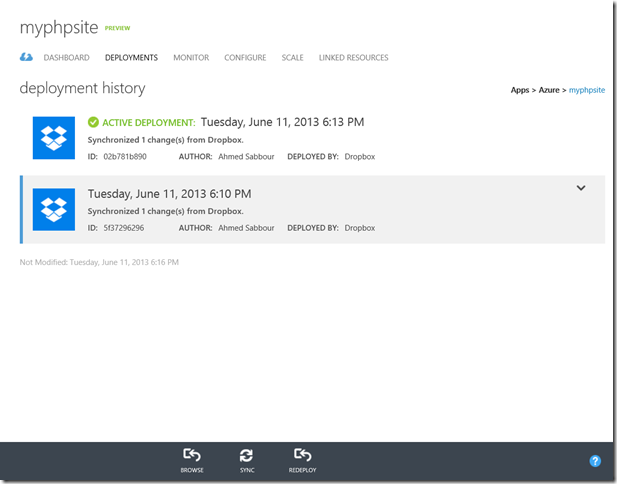The height and width of the screenshot is (484, 617).
Task: Click Deployed By Dropbox in 6:10 PM deployment
Action: pos(331,228)
